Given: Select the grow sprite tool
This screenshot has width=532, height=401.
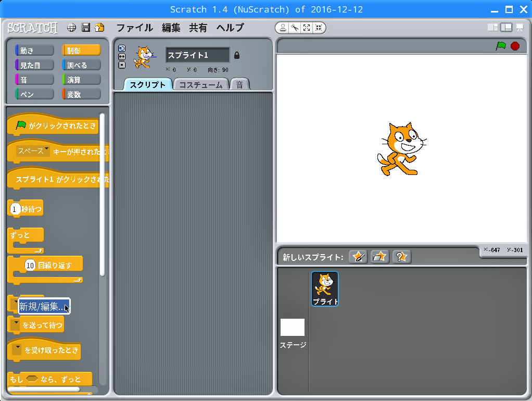Looking at the screenshot, I should pos(307,28).
